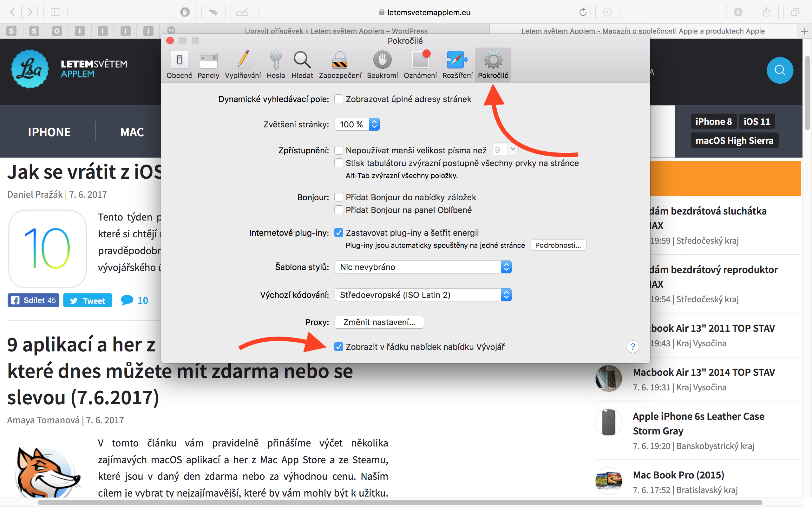This screenshot has height=507, width=812.
Task: Open the Soukromí privacy preferences pane
Action: tap(382, 64)
